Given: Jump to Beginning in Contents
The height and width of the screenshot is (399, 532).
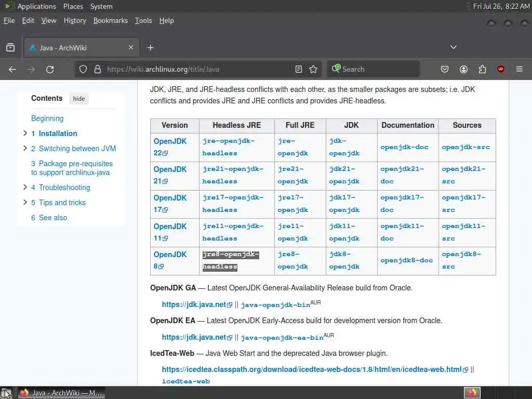Looking at the screenshot, I should click(x=47, y=118).
